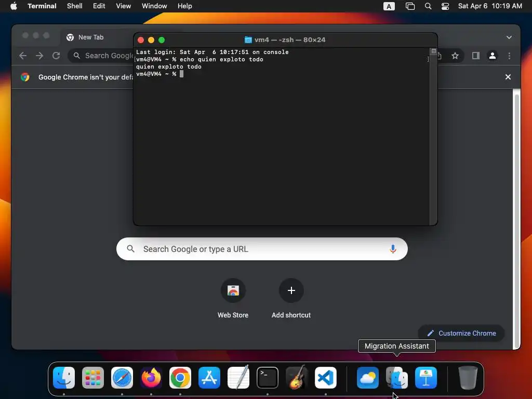Screen dimensions: 532x399
Task: Click the Add shortcut plus button
Action: click(291, 290)
